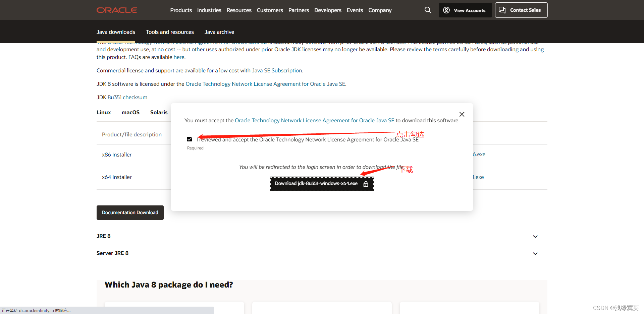Uncheck the license agreement checkbox

190,139
